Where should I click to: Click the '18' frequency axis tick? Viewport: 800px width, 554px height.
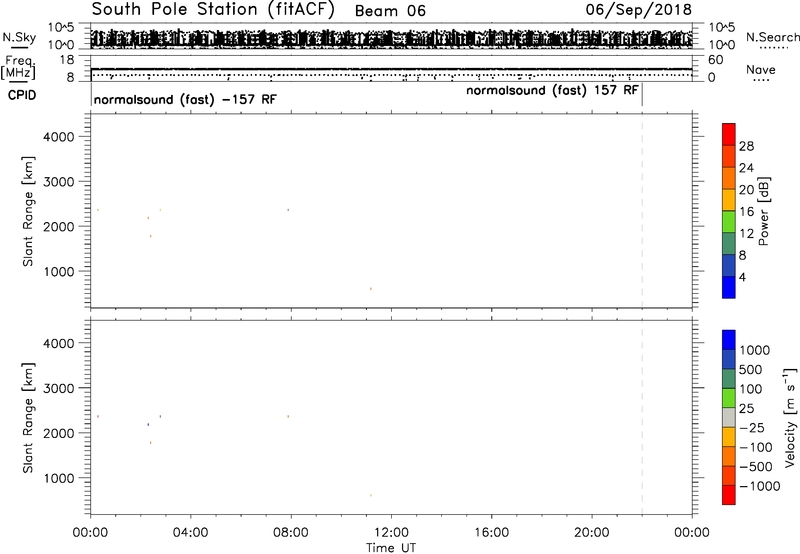pos(67,60)
